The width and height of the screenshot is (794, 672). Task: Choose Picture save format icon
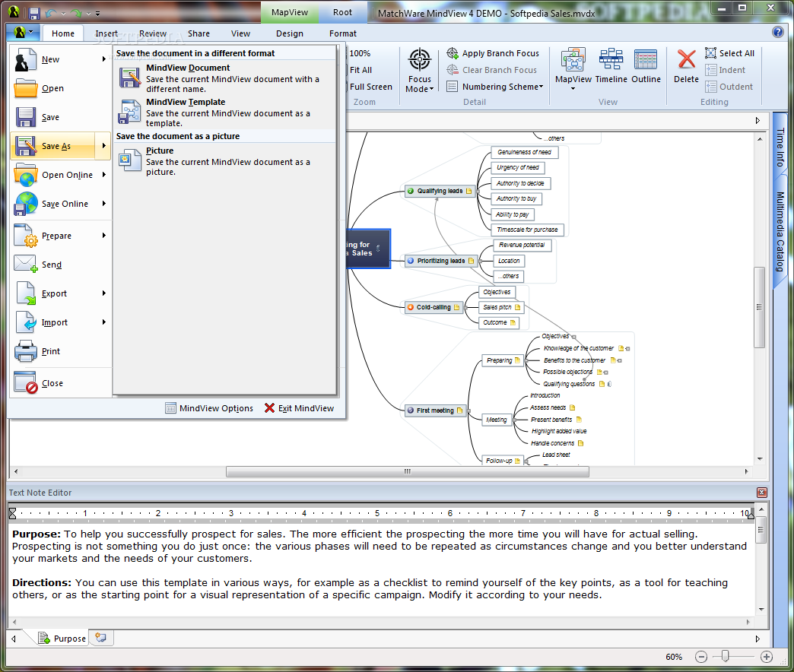point(129,160)
